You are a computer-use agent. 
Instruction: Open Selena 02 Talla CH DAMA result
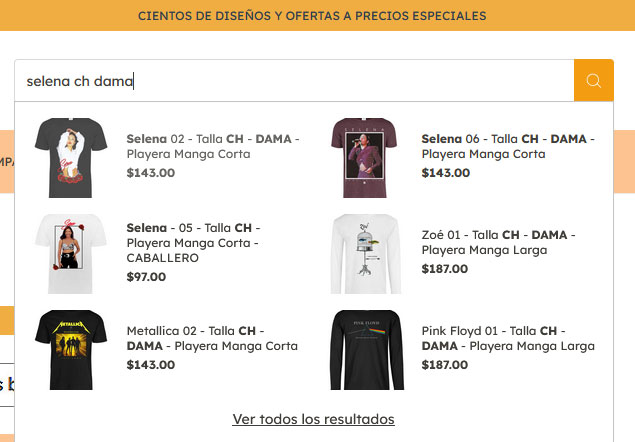pyautogui.click(x=213, y=146)
